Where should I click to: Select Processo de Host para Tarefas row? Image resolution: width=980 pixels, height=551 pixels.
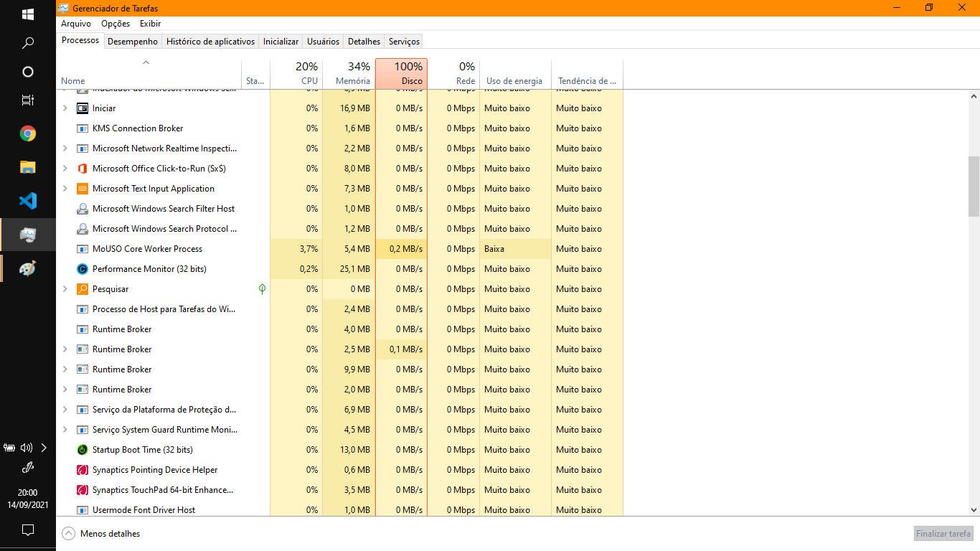pos(339,309)
